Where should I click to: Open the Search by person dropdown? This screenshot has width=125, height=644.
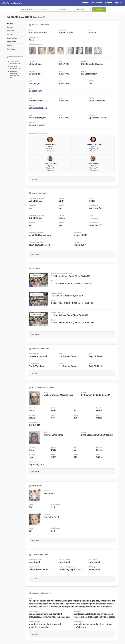(29, 9)
